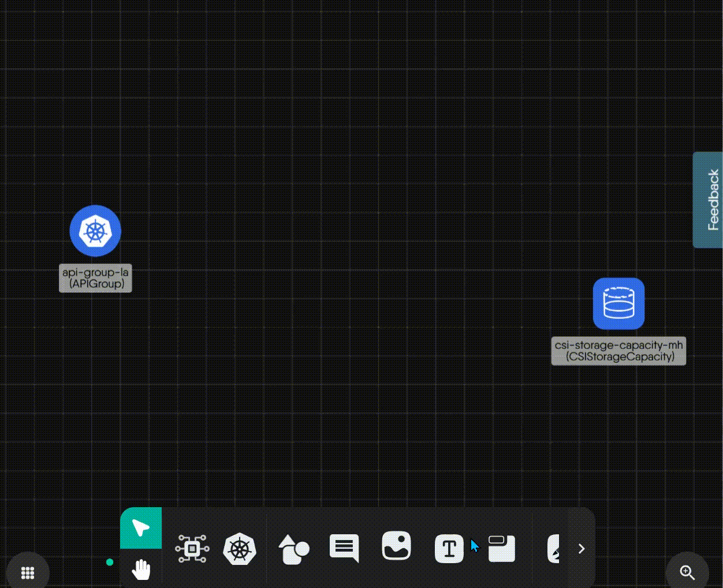The image size is (723, 588).
Task: Open the Kubernetes helm wheel toolbar icon
Action: [x=240, y=549]
